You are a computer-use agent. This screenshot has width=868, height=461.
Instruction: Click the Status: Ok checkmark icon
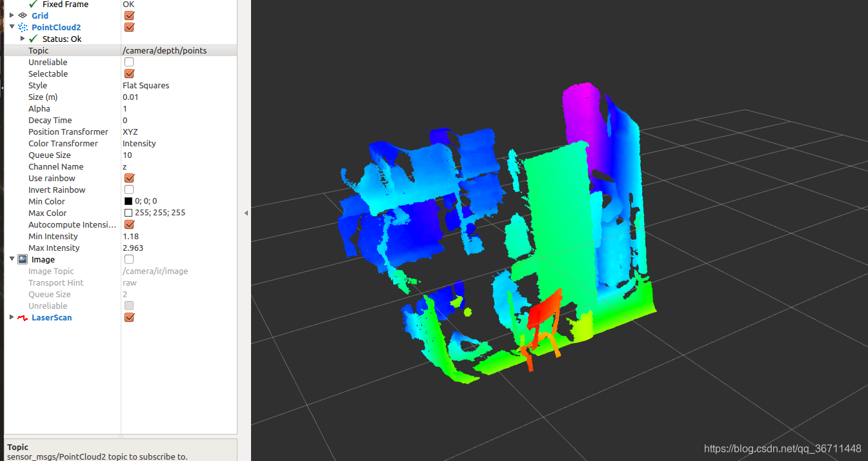click(x=34, y=39)
